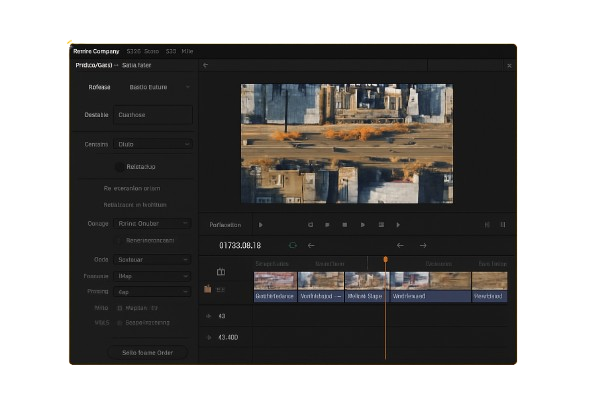Check the Maplan checkbox
612x408 pixels.
(120, 308)
